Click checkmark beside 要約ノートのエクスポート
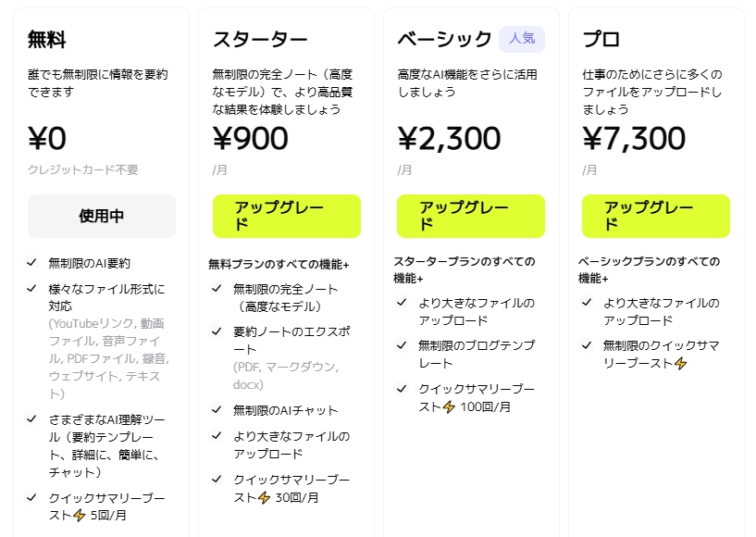The height and width of the screenshot is (537, 756). (x=217, y=331)
